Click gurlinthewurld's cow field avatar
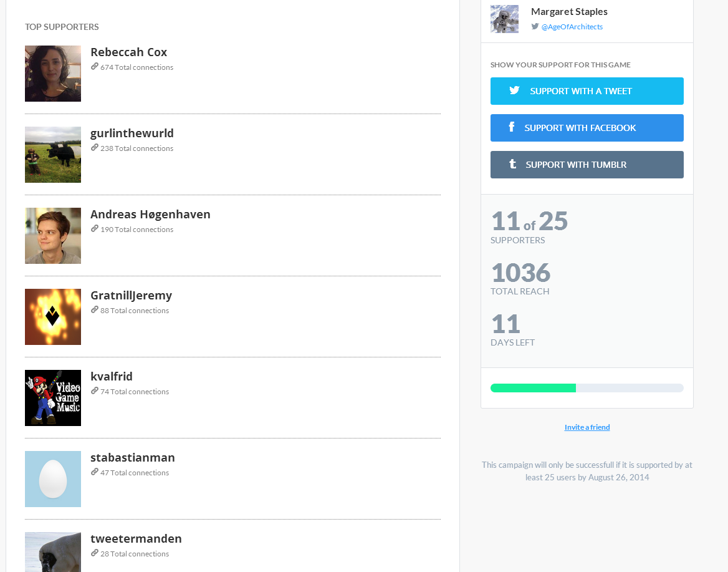Screen dimensions: 728x572 pos(53,155)
